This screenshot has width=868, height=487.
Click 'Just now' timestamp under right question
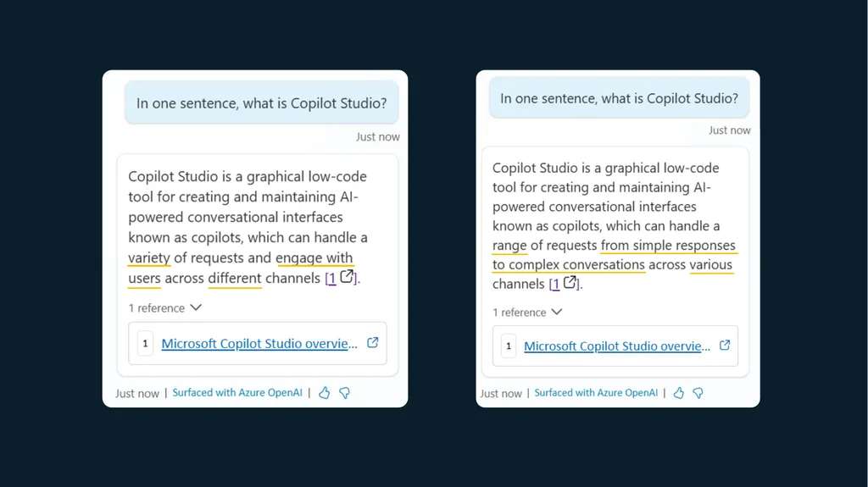click(730, 130)
